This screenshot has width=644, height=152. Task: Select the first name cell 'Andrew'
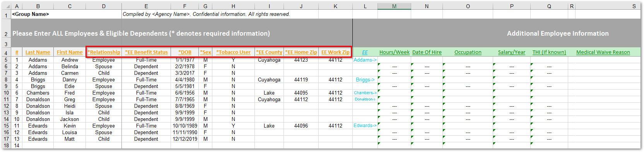click(70, 60)
